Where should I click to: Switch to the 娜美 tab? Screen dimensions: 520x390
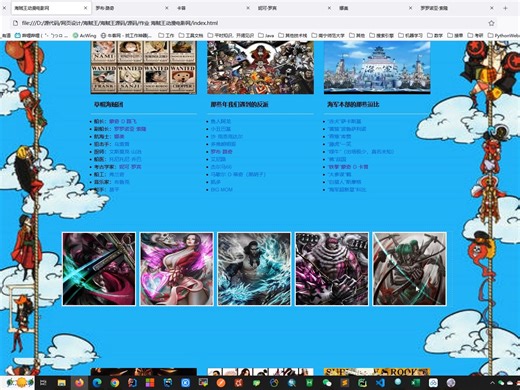click(376, 8)
